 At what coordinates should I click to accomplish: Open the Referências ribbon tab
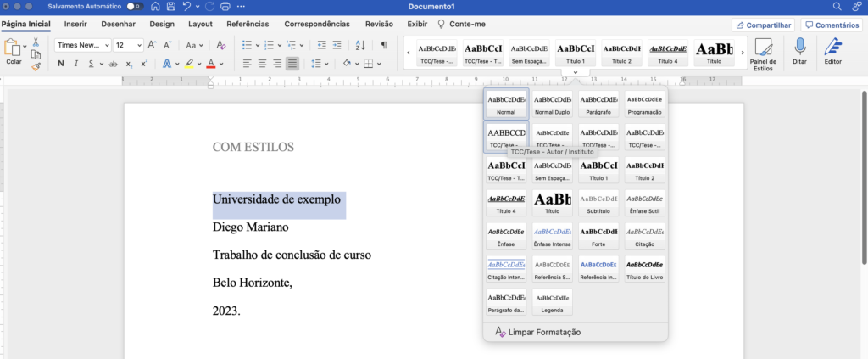tap(248, 25)
